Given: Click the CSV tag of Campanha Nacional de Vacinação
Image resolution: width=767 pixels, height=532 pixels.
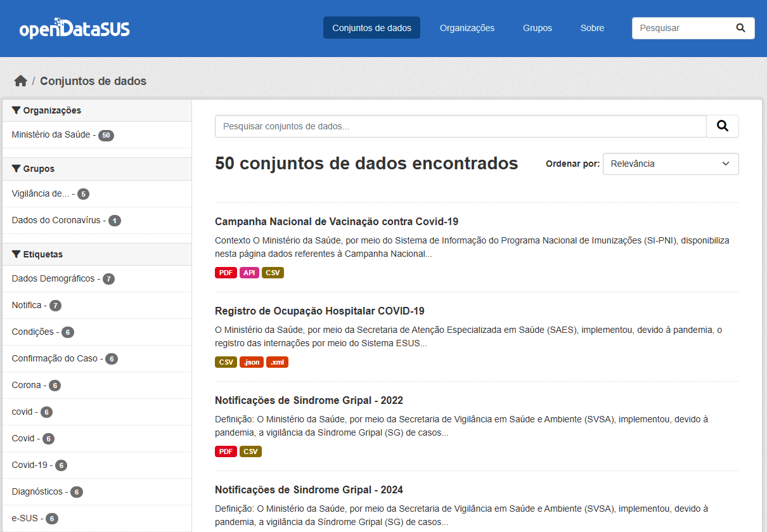Looking at the screenshot, I should tap(273, 273).
